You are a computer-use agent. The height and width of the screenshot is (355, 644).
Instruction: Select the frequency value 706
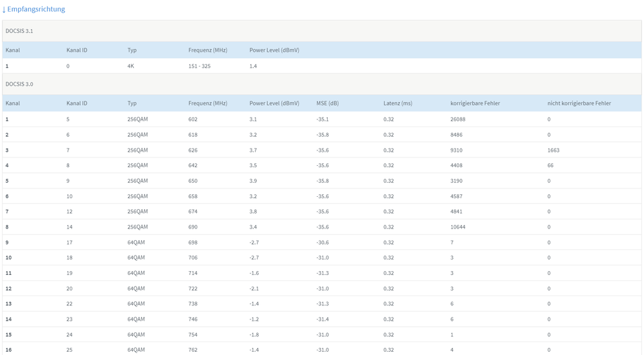pos(193,258)
